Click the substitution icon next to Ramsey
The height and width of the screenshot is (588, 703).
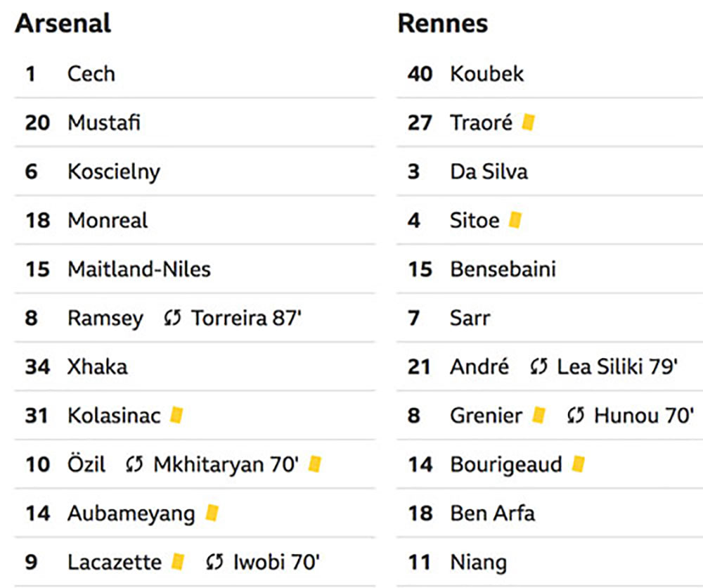[x=172, y=318]
